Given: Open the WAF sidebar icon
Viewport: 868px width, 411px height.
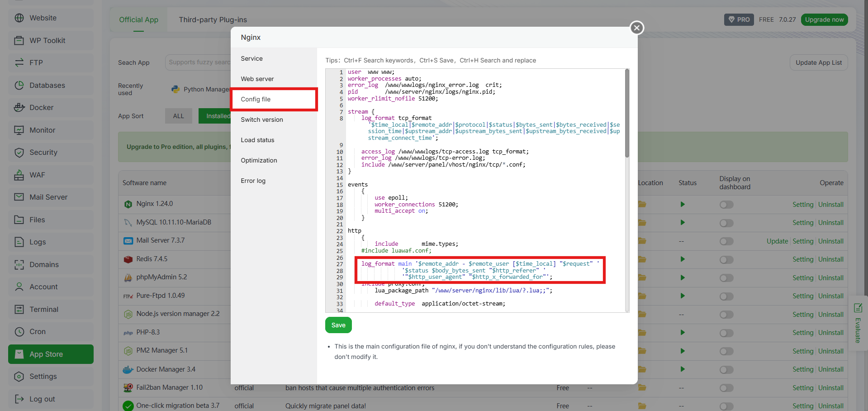Looking at the screenshot, I should (x=19, y=175).
